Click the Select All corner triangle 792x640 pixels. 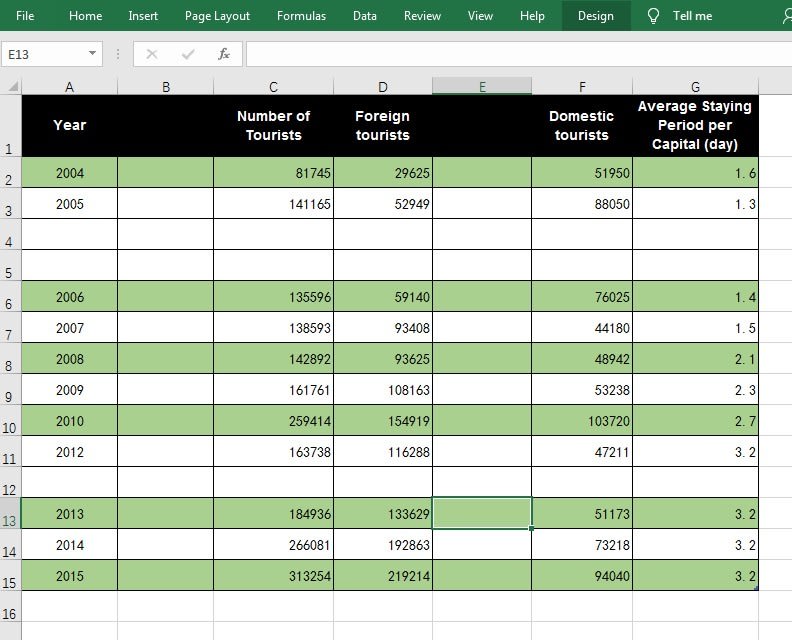click(x=13, y=87)
